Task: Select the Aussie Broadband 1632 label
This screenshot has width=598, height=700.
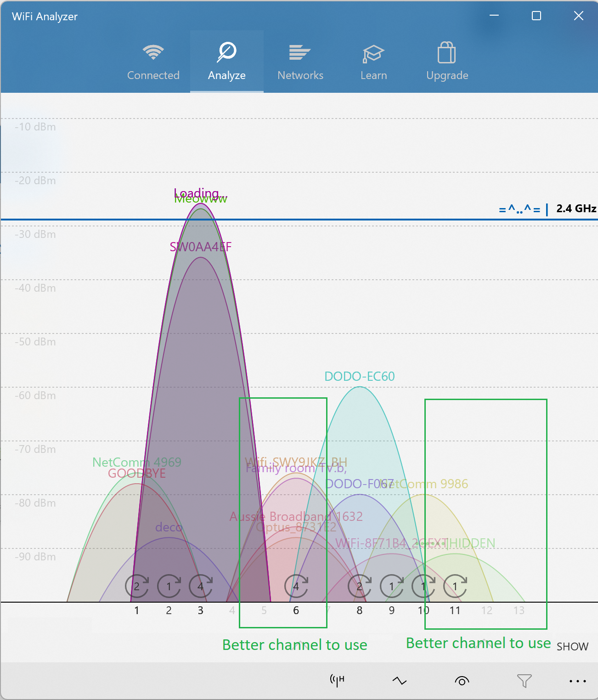Action: point(296,516)
